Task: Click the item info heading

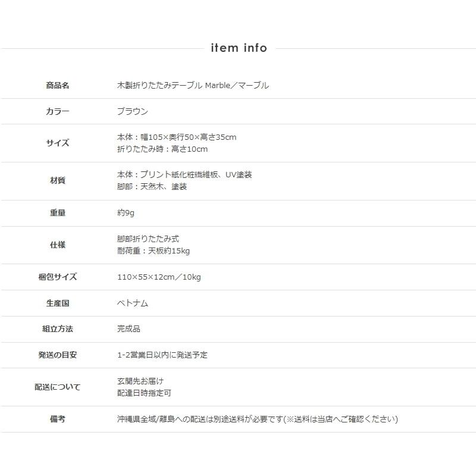Action: [238, 48]
